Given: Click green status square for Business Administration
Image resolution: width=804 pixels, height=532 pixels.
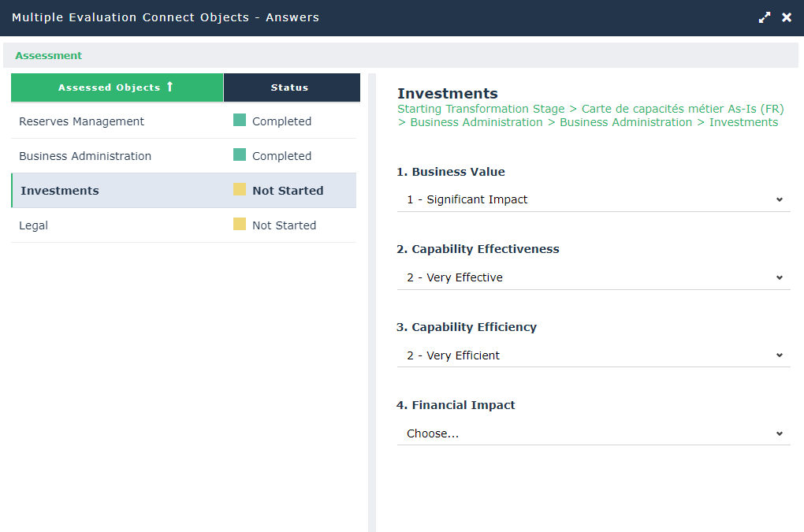Looking at the screenshot, I should [240, 155].
